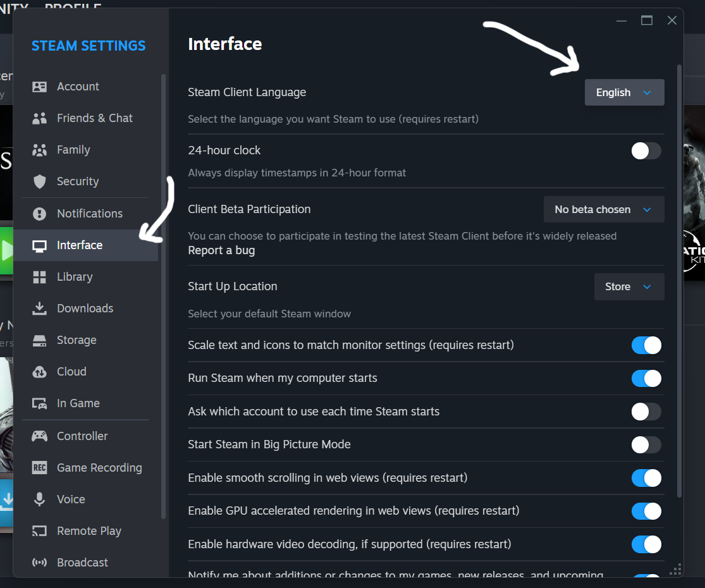Click the Game Recording REC icon

click(40, 467)
